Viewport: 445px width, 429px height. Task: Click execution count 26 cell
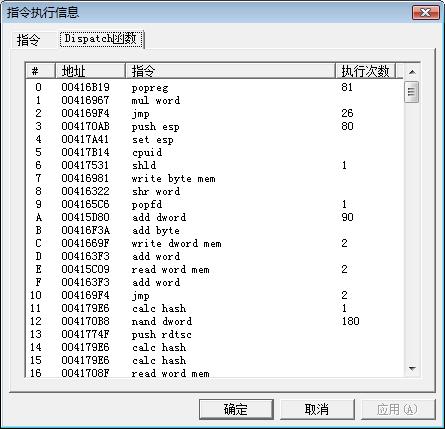(347, 113)
